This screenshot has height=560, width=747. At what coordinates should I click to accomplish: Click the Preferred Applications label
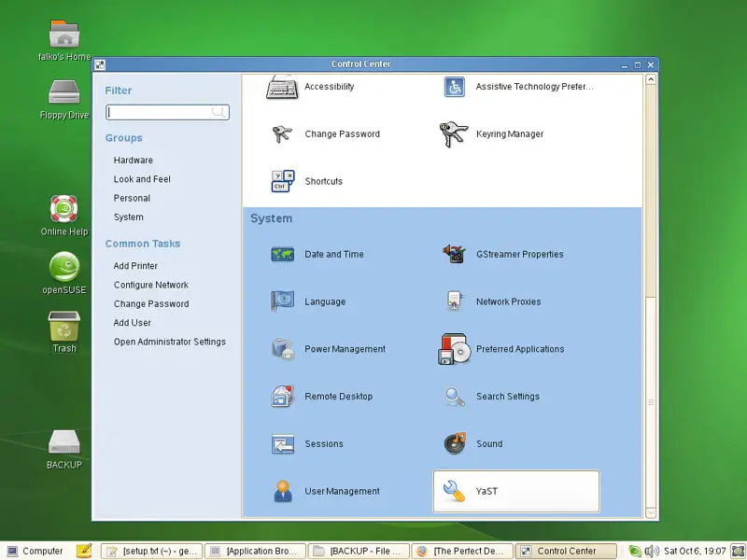click(520, 349)
